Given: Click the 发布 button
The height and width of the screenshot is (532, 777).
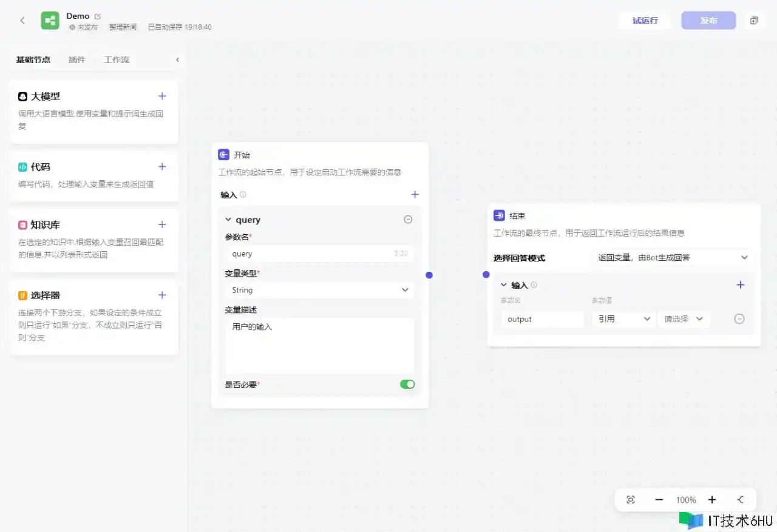Looking at the screenshot, I should pyautogui.click(x=708, y=21).
